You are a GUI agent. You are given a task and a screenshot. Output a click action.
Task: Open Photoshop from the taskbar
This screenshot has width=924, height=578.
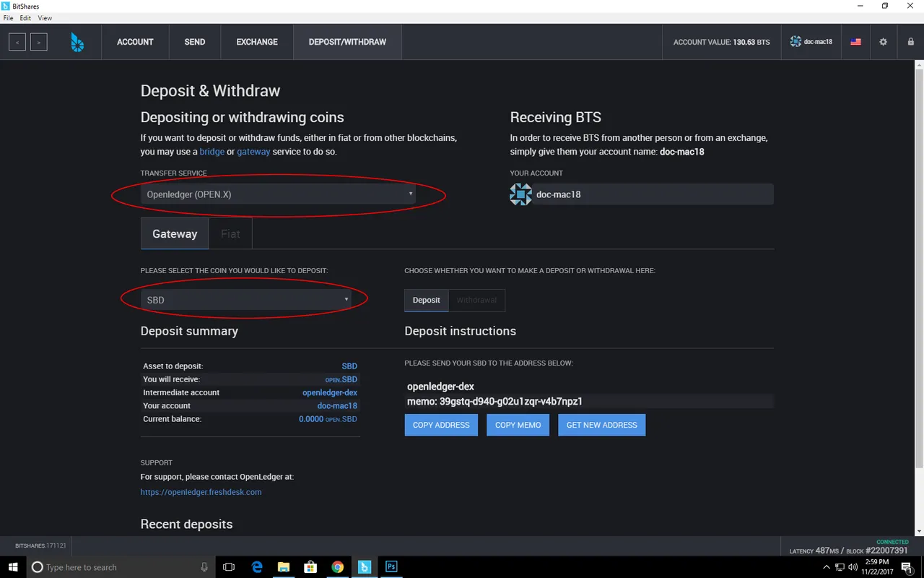pyautogui.click(x=391, y=567)
